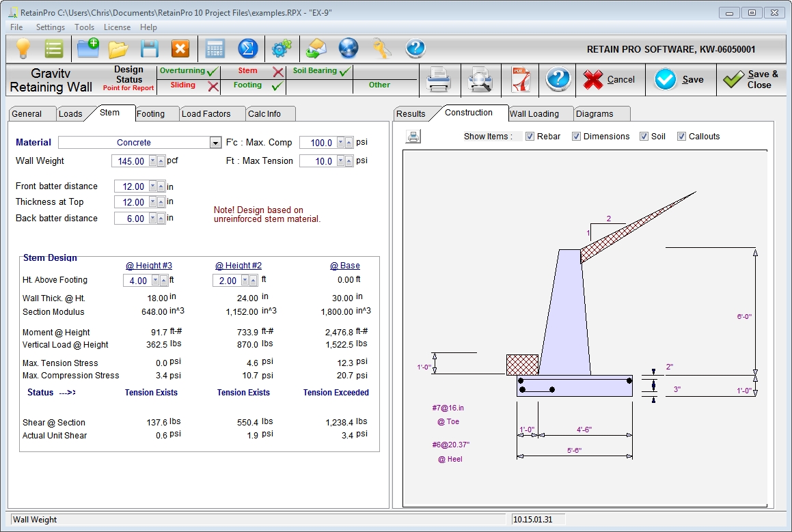Click the large blue help icon beside Cancel
Image resolution: width=792 pixels, height=532 pixels.
coord(558,79)
